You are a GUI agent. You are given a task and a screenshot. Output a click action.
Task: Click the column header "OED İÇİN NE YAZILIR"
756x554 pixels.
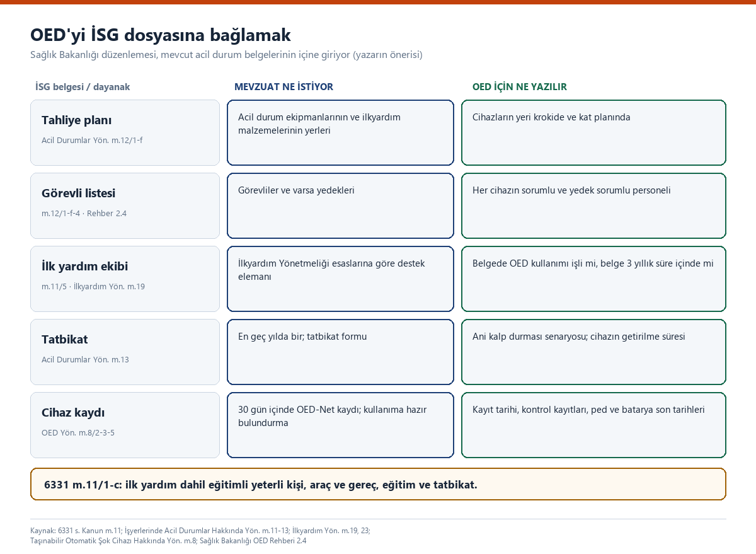coord(520,87)
